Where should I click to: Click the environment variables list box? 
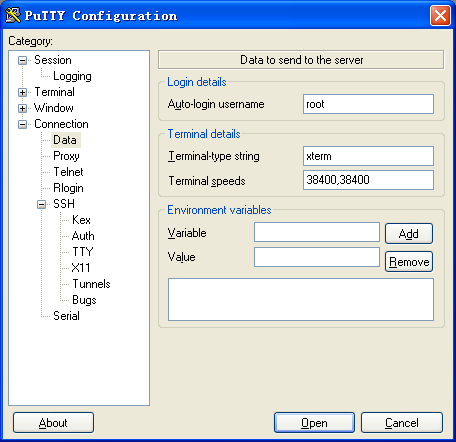(301, 300)
